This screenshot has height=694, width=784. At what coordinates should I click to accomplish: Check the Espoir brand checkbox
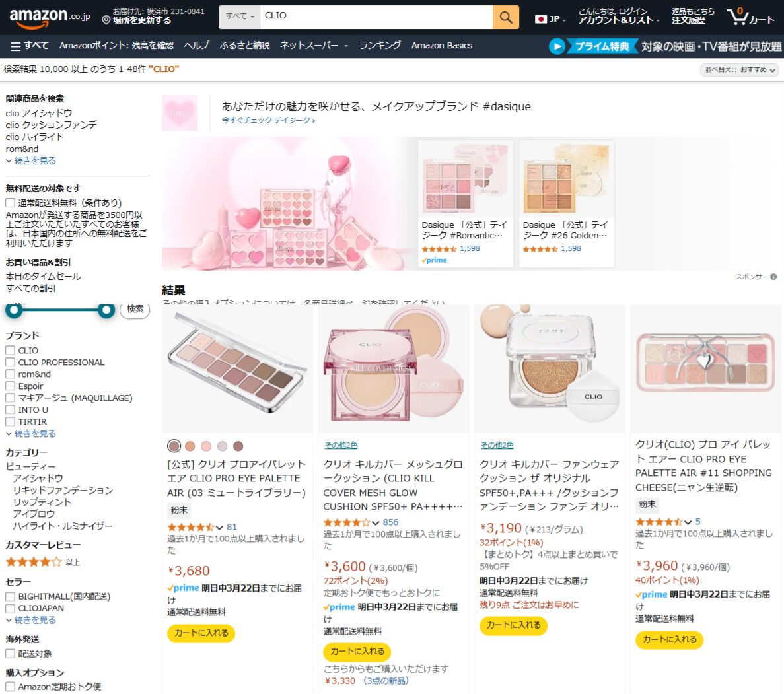coord(10,386)
